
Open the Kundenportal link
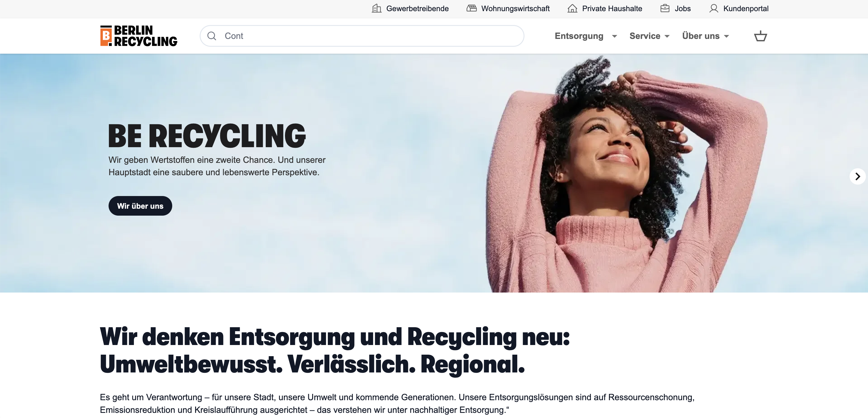[746, 8]
